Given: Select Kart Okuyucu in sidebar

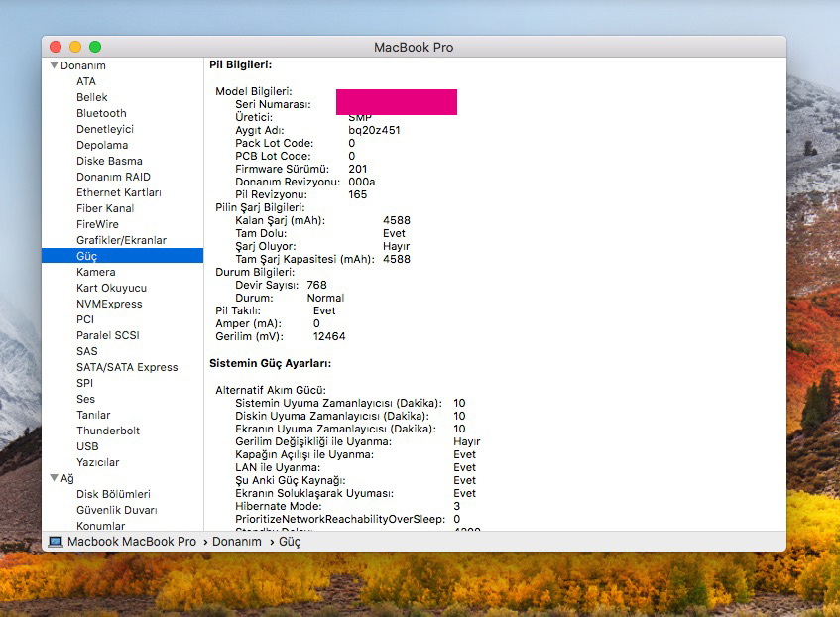Looking at the screenshot, I should pyautogui.click(x=111, y=288).
